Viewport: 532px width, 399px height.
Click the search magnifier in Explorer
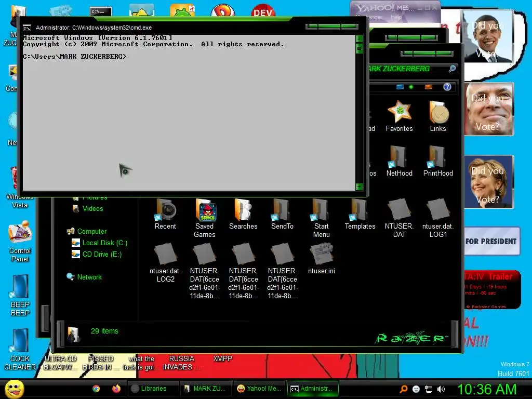tap(453, 69)
